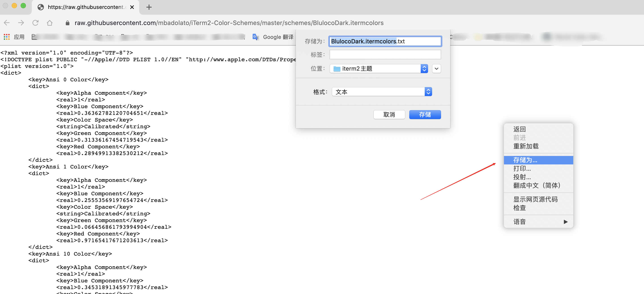Click the browser back arrow icon
This screenshot has width=644, height=294.
7,23
